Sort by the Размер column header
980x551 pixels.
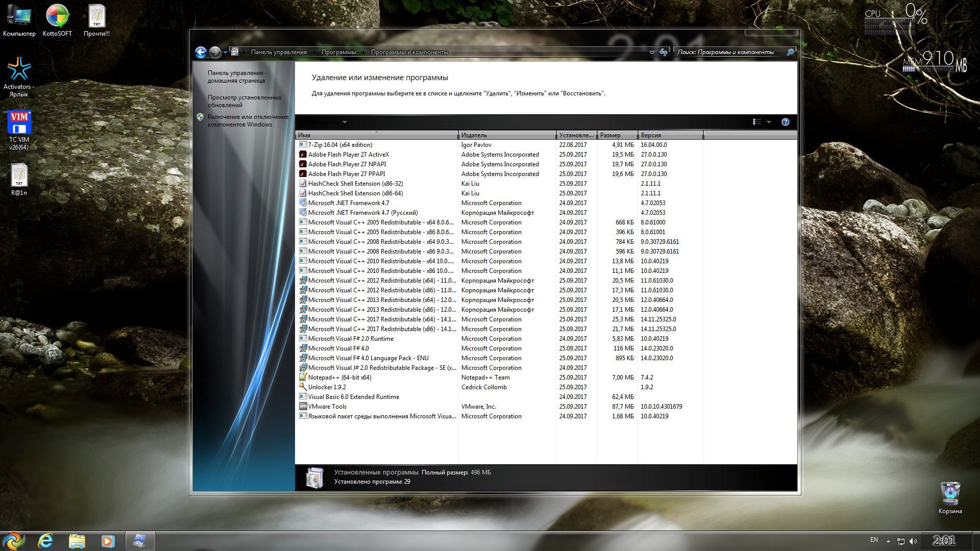(618, 135)
